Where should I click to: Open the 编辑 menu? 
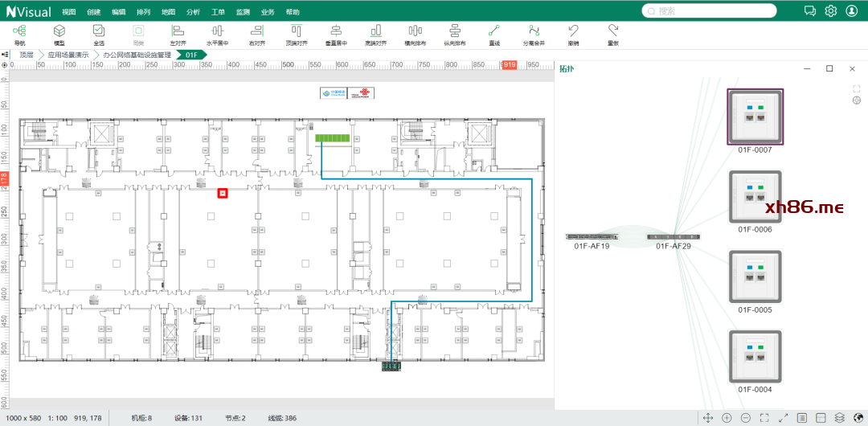[x=118, y=12]
